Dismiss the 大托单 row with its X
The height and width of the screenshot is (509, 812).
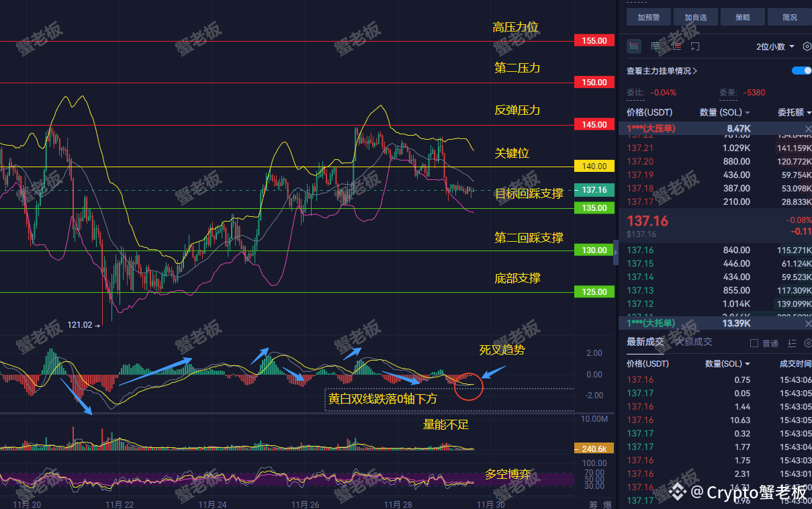coord(808,323)
